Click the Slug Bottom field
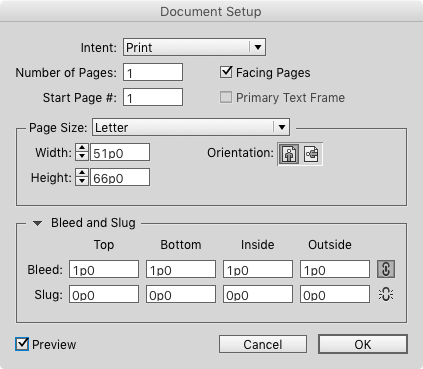 (181, 294)
